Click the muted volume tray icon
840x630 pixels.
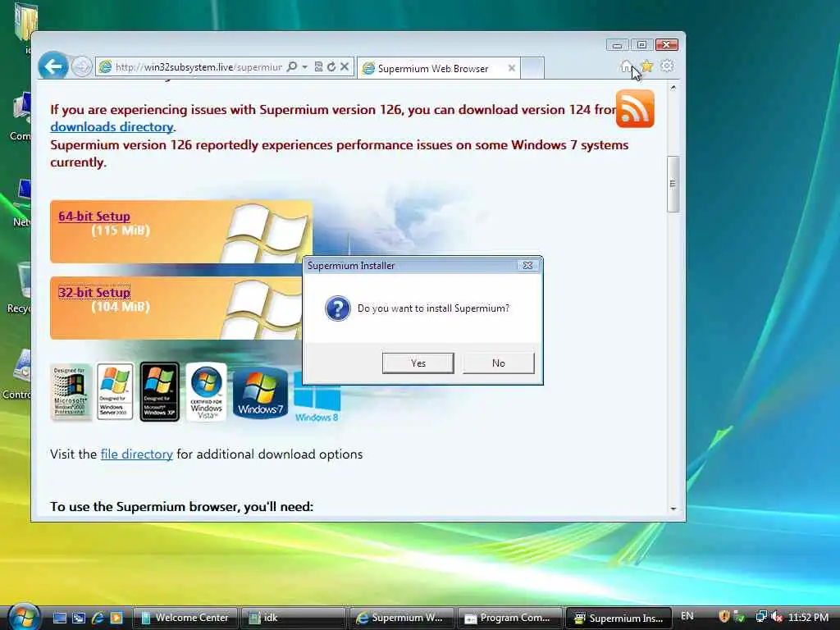coord(777,617)
